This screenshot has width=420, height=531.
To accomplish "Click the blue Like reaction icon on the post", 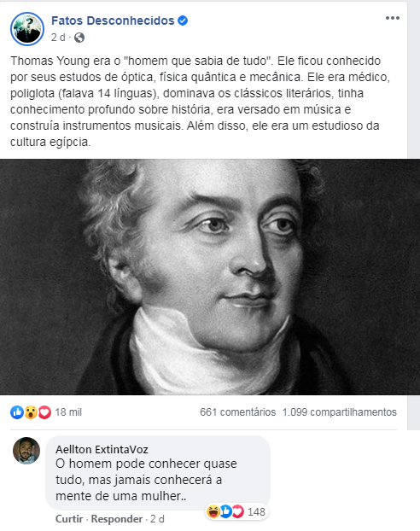I will pos(17,412).
